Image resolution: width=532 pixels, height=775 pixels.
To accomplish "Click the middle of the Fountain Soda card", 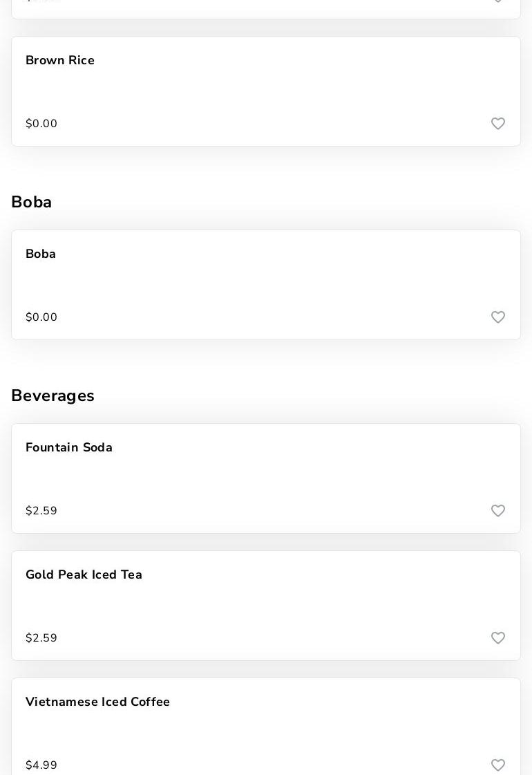I will click(x=266, y=478).
